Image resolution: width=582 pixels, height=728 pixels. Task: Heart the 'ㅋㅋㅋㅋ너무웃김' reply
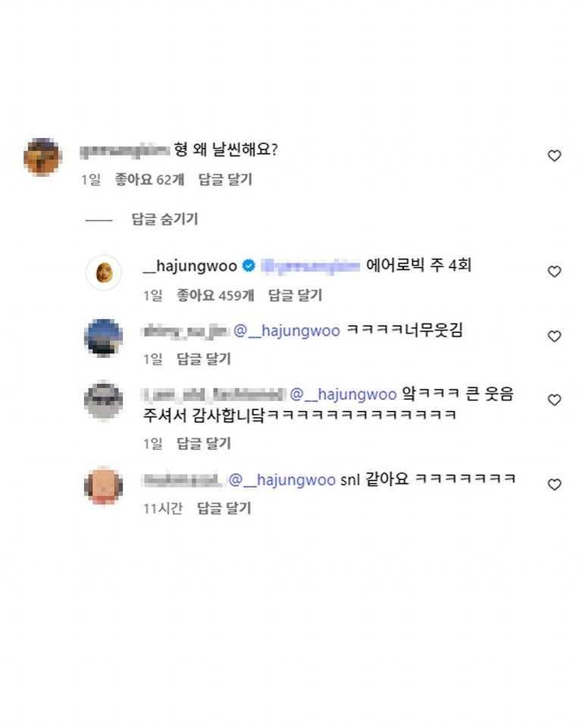click(x=554, y=336)
